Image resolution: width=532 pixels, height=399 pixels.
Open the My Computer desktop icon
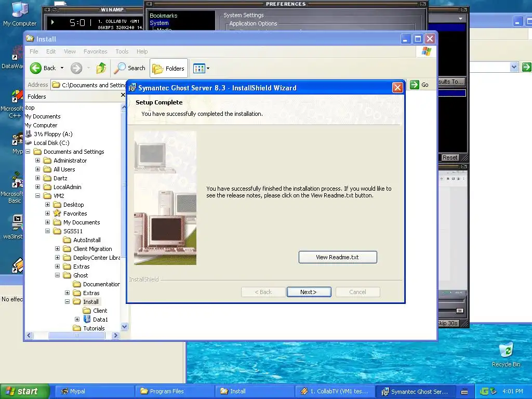[19, 14]
